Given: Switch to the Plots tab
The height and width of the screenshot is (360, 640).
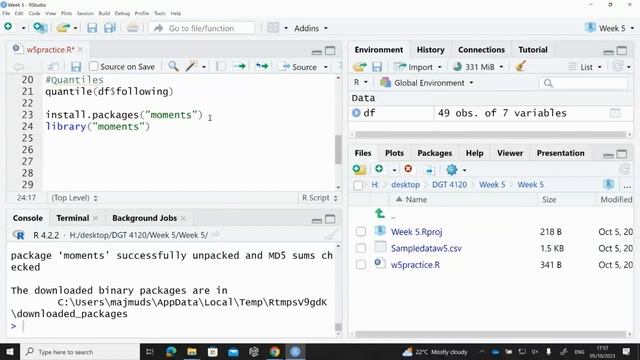Looking at the screenshot, I should click(x=394, y=153).
